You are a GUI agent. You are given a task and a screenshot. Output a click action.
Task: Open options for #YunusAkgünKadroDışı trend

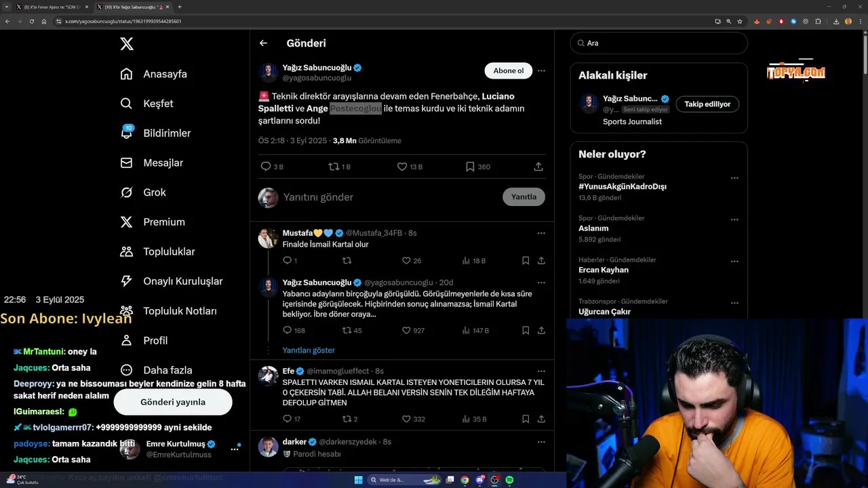[x=734, y=178]
